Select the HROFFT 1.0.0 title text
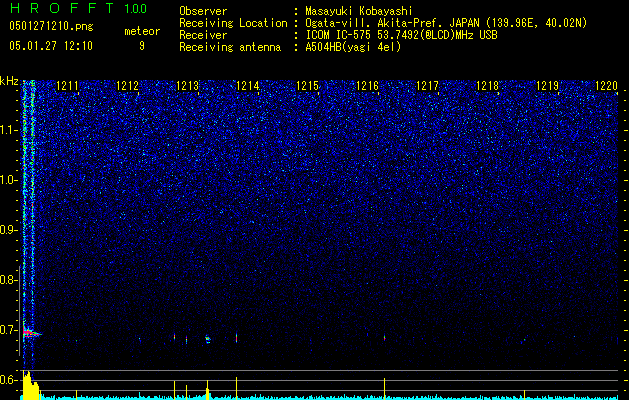Image resolution: width=629 pixels, height=400 pixels. point(79,8)
